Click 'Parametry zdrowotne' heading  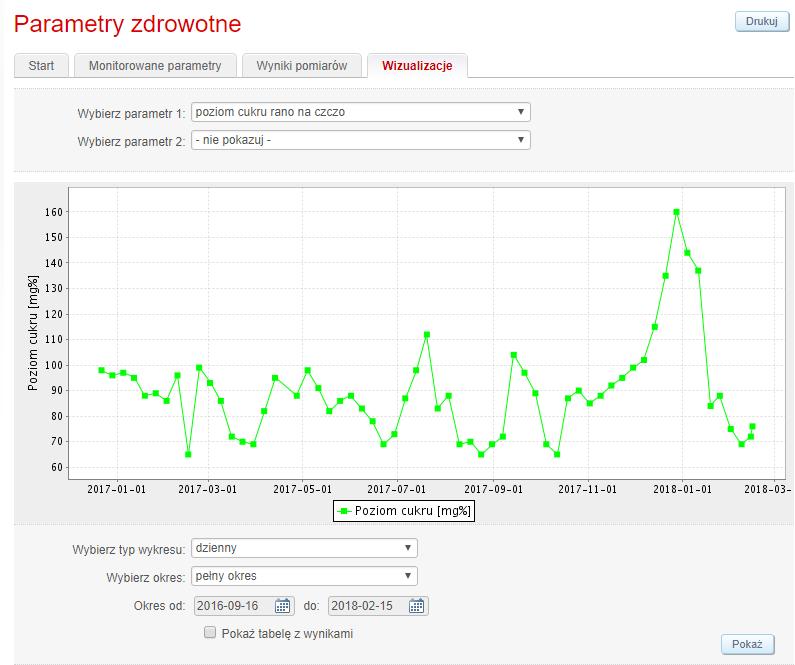[x=127, y=24]
